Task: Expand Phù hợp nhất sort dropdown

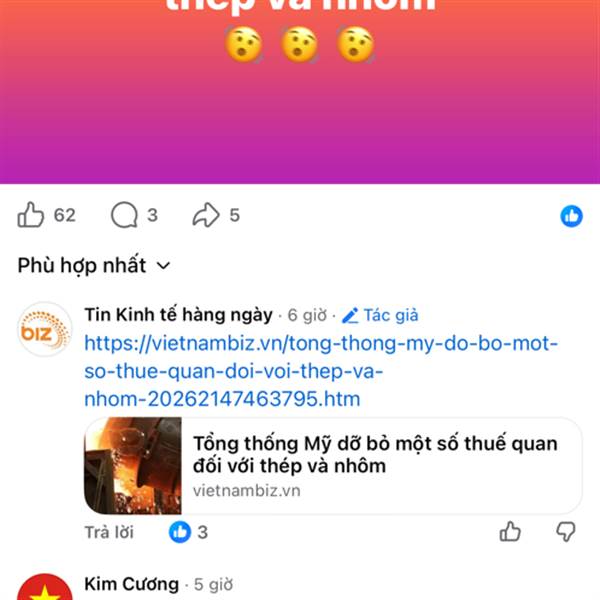Action: tap(94, 265)
